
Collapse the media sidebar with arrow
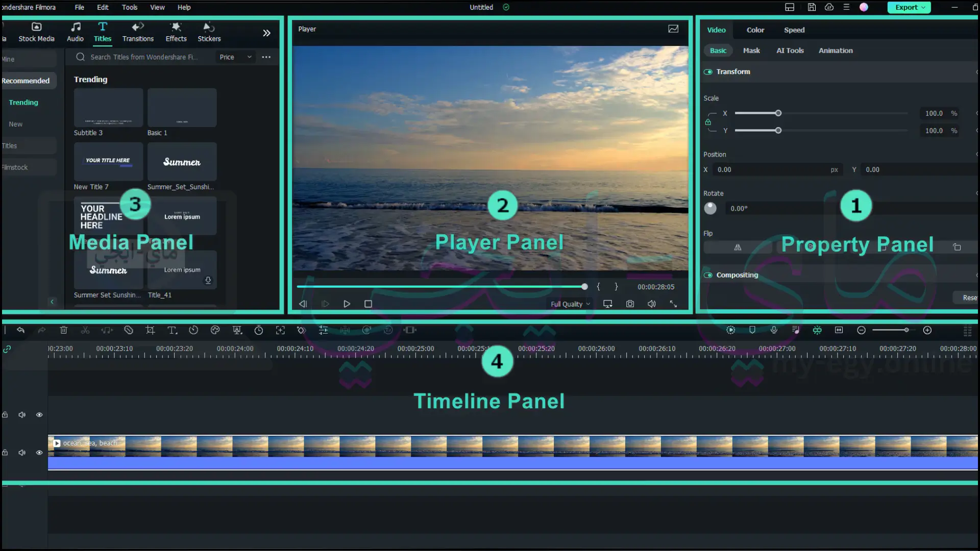52,302
